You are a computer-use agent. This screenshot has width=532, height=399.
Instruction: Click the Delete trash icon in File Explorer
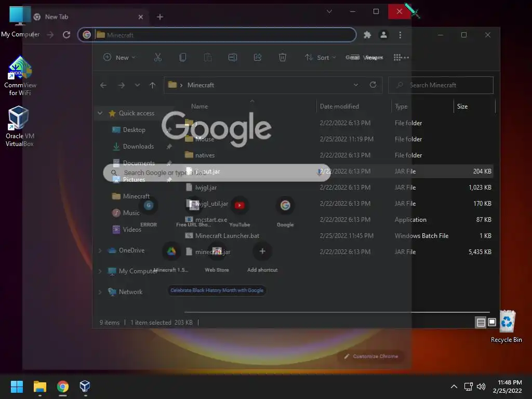click(x=282, y=57)
